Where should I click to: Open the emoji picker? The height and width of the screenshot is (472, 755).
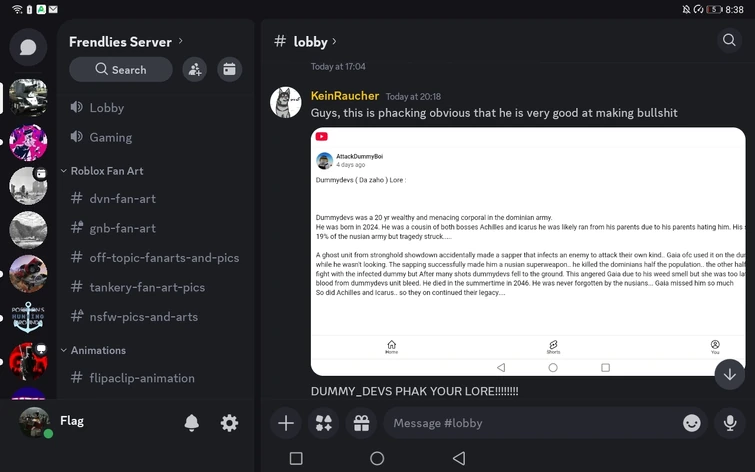pos(691,423)
